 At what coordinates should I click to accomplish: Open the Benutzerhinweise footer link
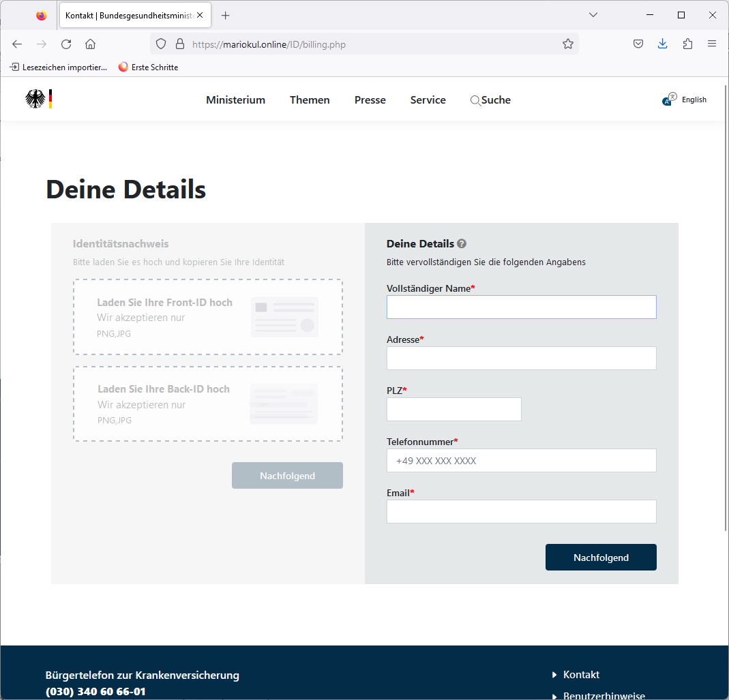604,695
